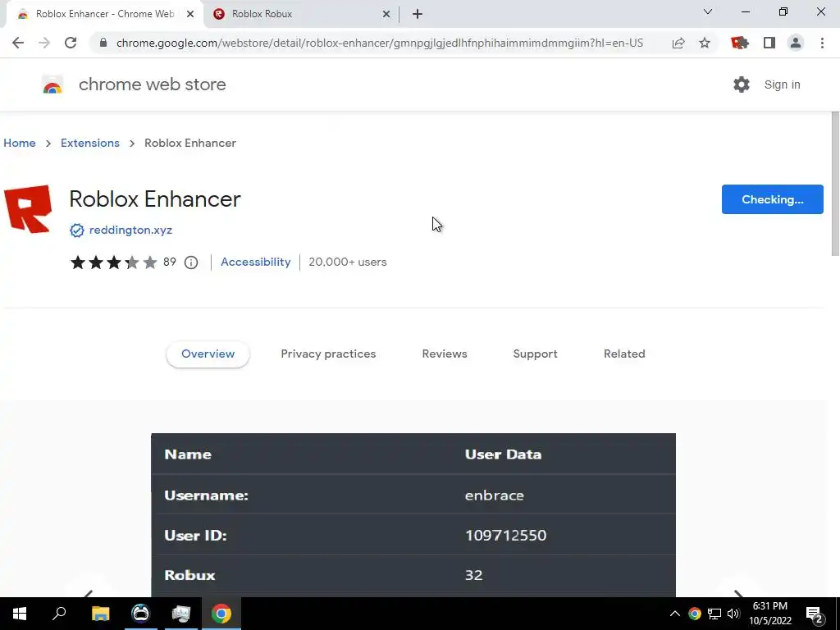Open the Chrome three-dot menu
840x630 pixels.
[822, 43]
